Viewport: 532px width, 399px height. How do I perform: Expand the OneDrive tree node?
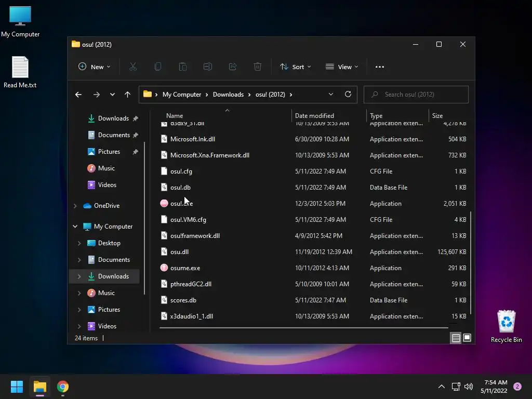[x=75, y=206]
